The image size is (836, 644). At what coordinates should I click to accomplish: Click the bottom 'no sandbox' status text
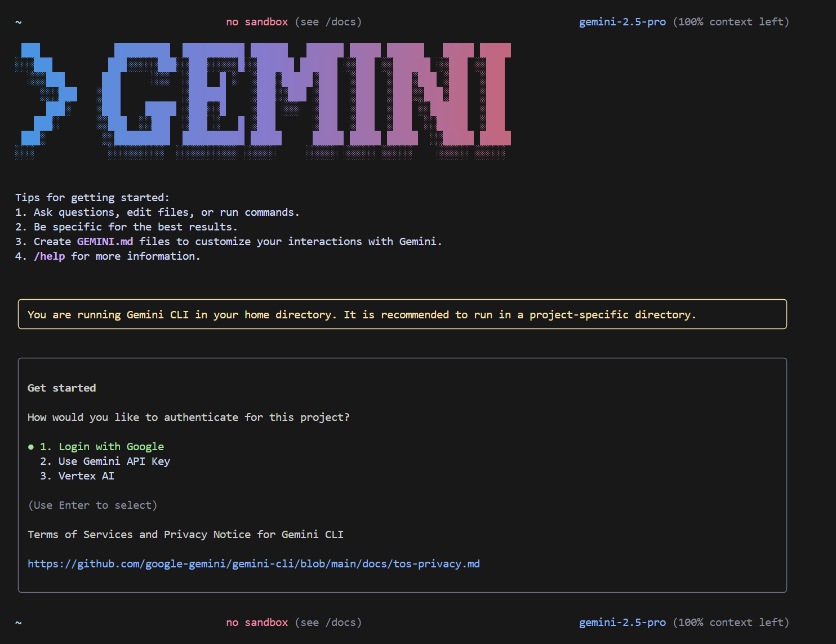click(257, 623)
